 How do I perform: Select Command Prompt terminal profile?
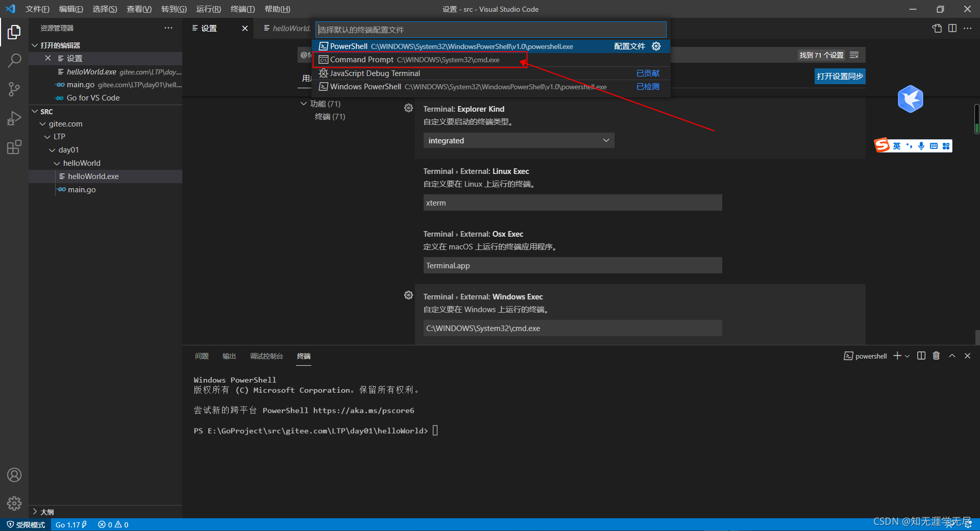click(x=491, y=60)
